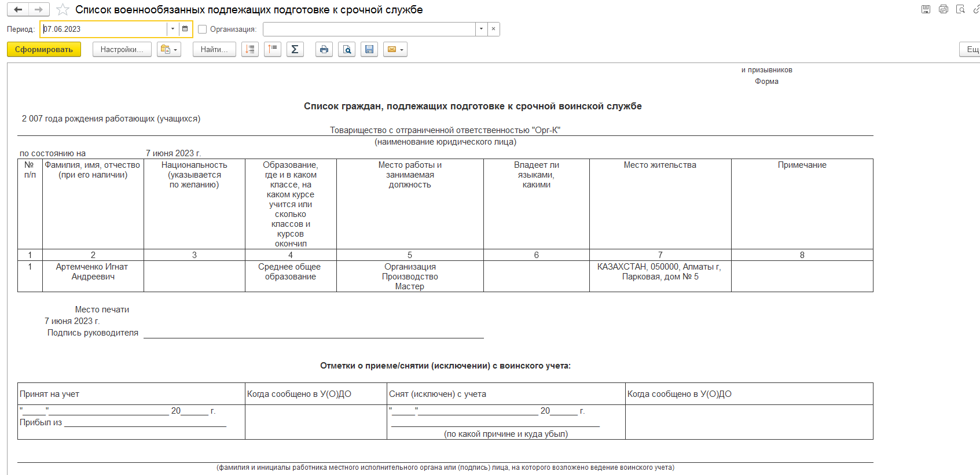
Task: Click inside the Организация input field
Action: tap(369, 29)
